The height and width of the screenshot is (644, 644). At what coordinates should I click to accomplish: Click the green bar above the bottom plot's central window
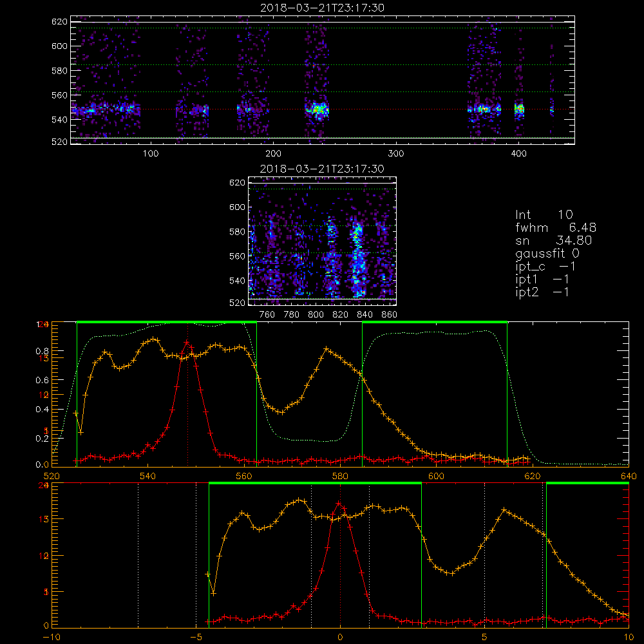click(x=315, y=484)
